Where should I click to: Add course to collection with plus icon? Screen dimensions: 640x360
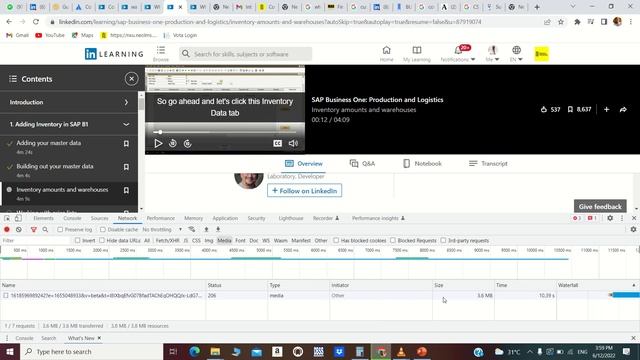[607, 109]
